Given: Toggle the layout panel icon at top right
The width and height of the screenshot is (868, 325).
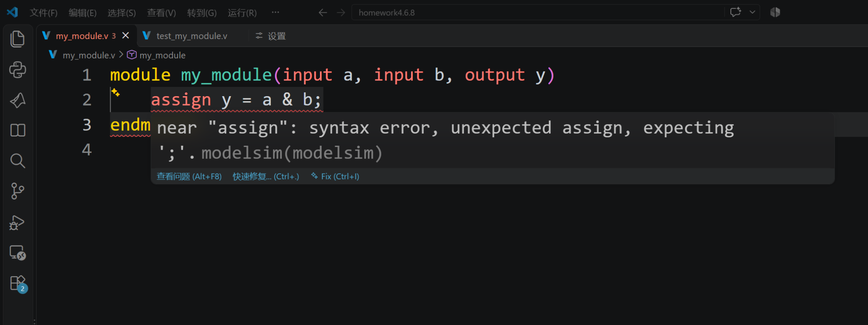Looking at the screenshot, I should 775,12.
